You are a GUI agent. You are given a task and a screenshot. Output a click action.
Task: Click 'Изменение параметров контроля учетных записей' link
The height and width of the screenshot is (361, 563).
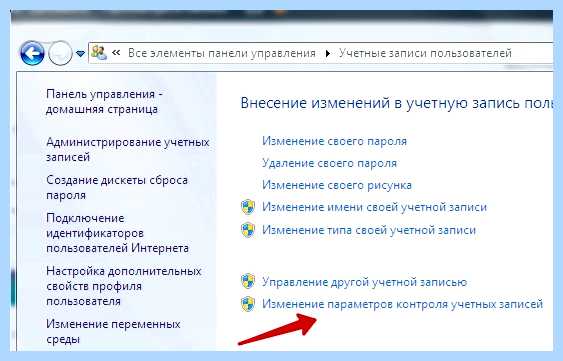click(x=403, y=304)
